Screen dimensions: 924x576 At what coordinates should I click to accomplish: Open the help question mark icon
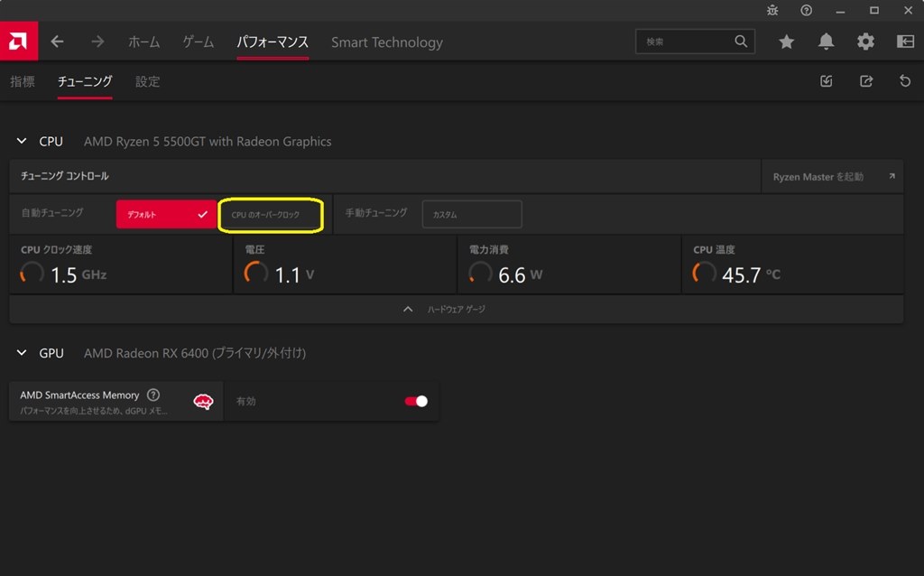806,10
